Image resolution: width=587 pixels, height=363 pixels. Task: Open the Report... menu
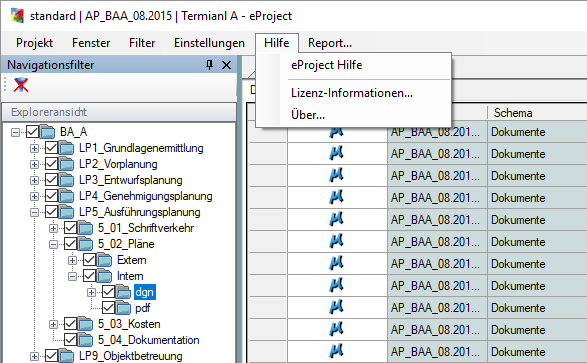tap(330, 43)
